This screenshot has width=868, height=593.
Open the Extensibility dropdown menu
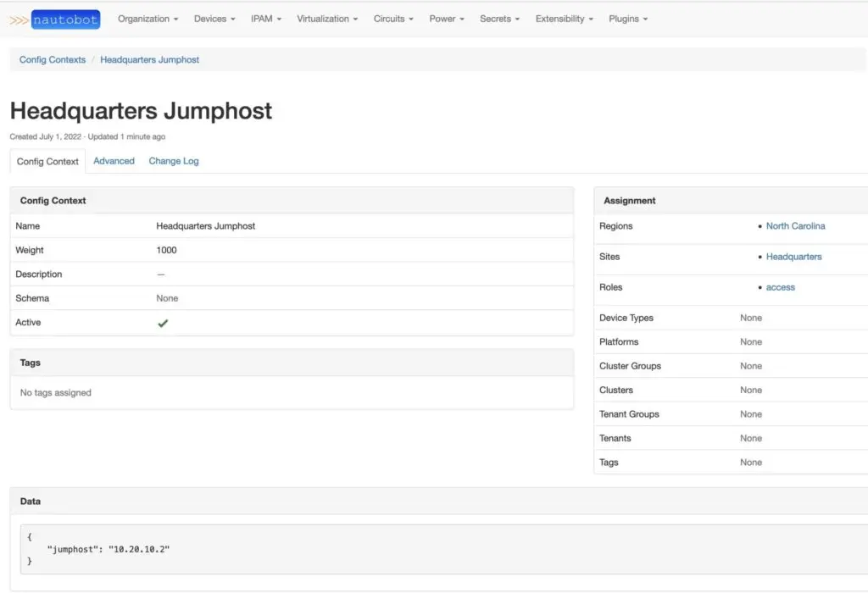click(x=564, y=19)
